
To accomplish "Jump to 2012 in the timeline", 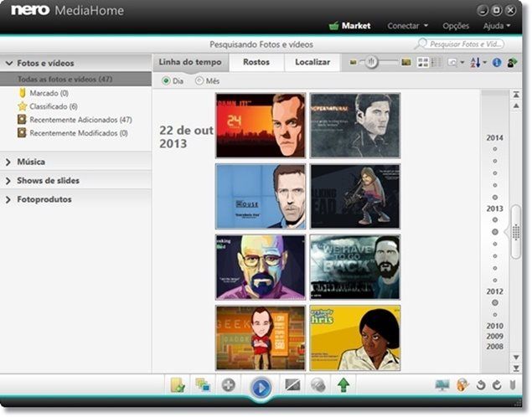I will click(x=494, y=291).
